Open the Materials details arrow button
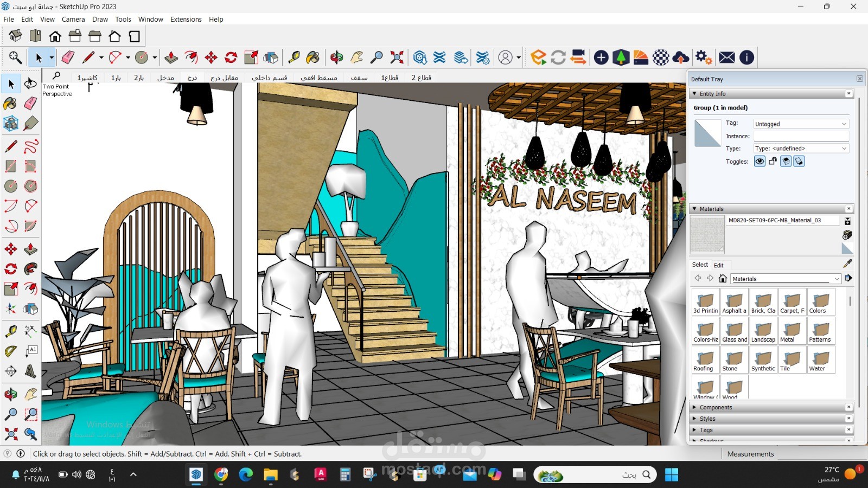Image resolution: width=868 pixels, height=488 pixels. pos(848,278)
